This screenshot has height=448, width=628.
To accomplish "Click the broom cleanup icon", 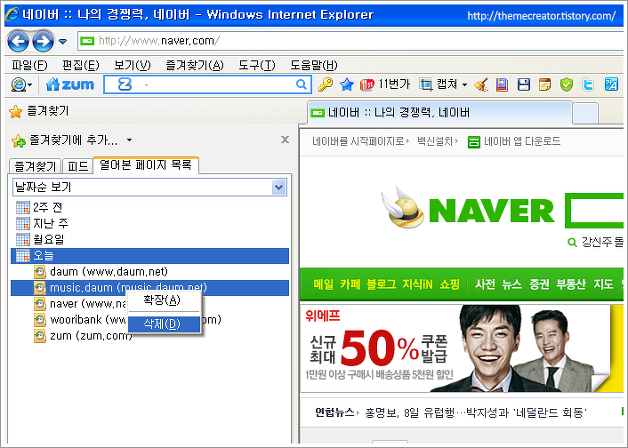I will pyautogui.click(x=481, y=84).
